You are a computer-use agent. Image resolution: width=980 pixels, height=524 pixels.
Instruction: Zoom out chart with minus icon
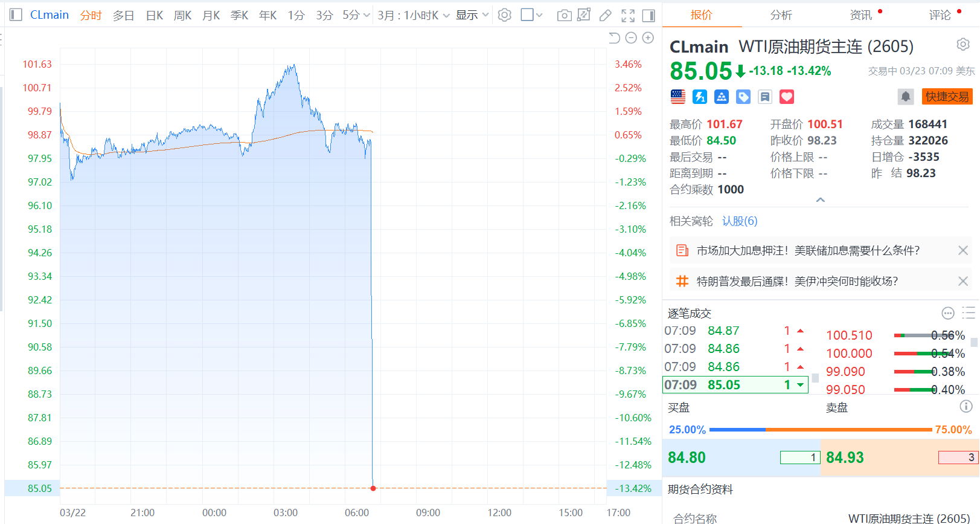tap(631, 38)
